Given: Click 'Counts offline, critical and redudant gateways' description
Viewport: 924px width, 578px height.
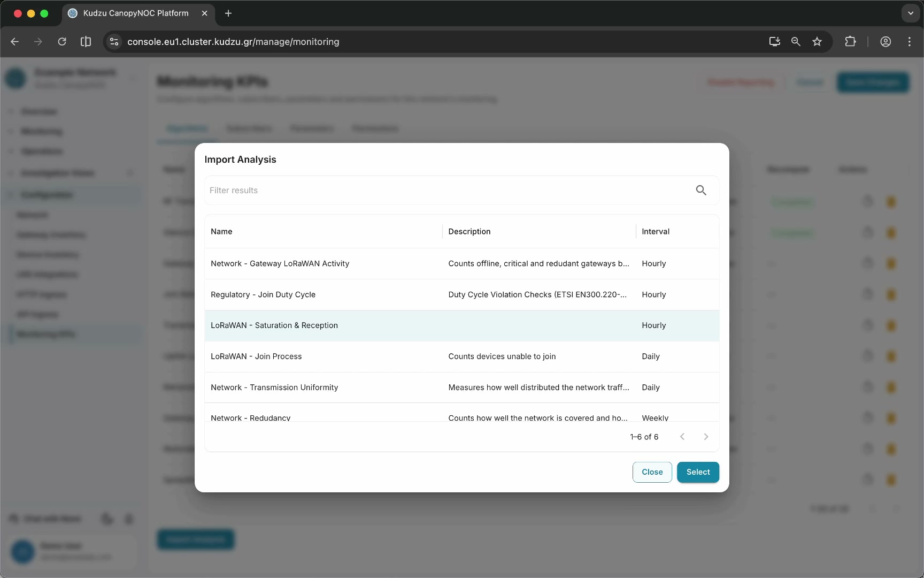Looking at the screenshot, I should (x=538, y=263).
